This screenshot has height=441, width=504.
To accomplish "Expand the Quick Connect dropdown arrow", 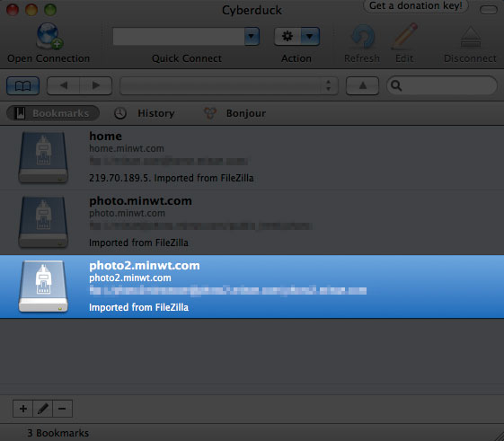I will 252,36.
